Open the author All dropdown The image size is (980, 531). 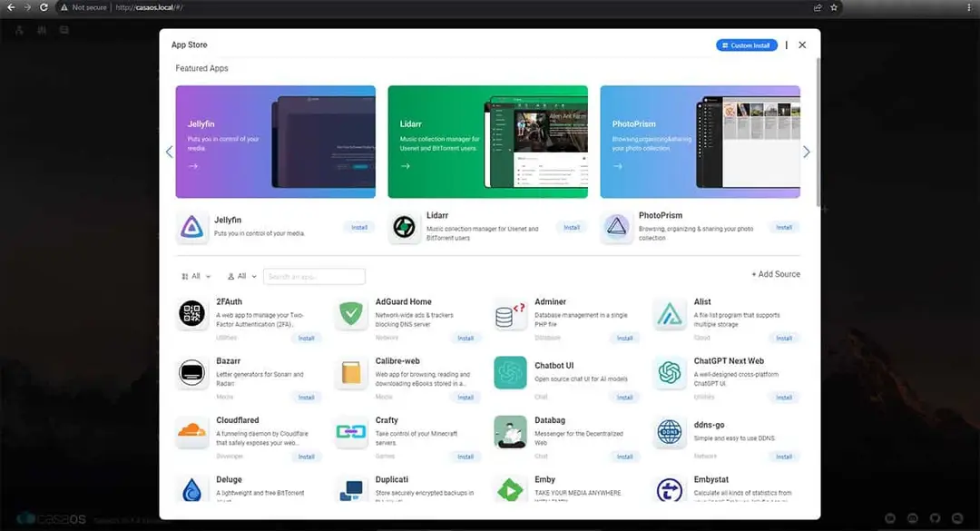click(x=242, y=277)
